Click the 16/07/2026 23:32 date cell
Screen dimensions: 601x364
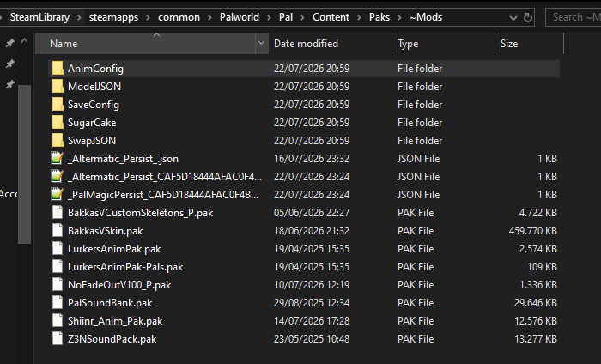(x=312, y=159)
